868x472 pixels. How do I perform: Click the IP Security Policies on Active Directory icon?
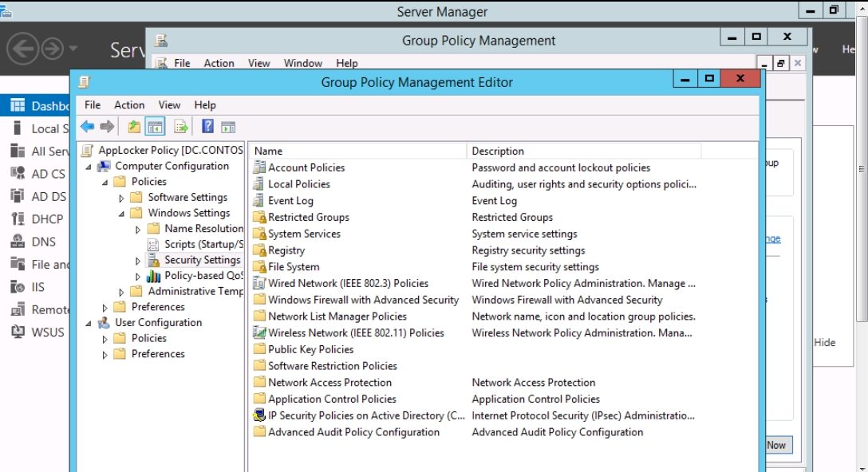[x=259, y=415]
